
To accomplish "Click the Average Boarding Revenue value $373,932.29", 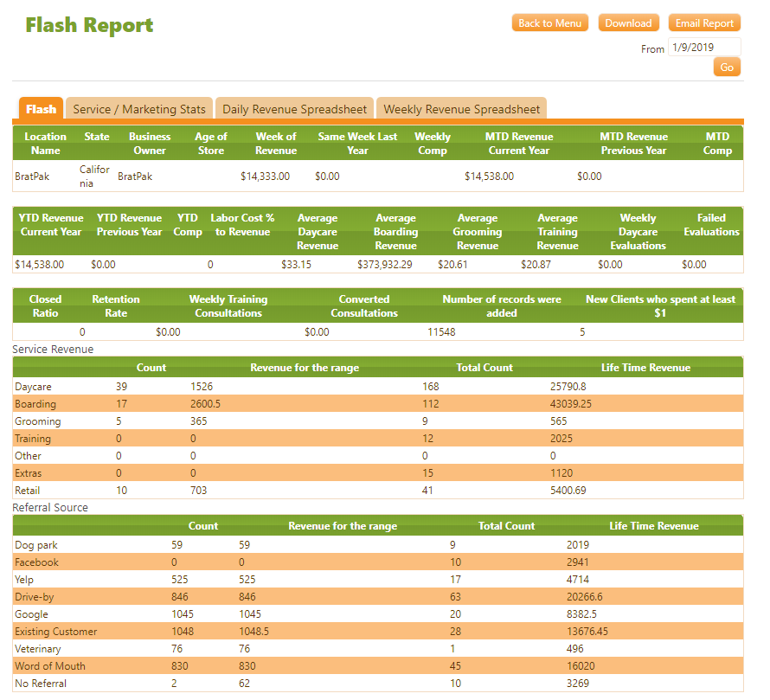I will point(384,265).
